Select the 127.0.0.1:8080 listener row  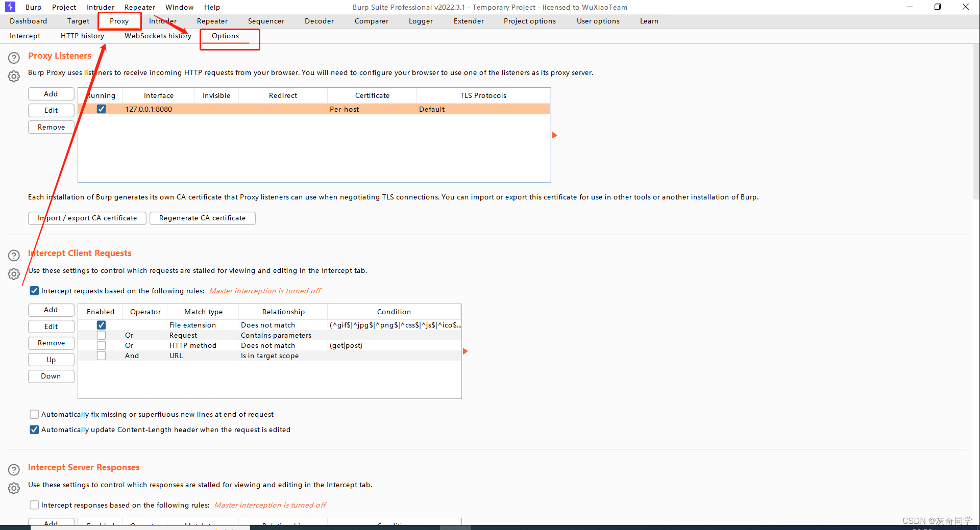tap(314, 109)
